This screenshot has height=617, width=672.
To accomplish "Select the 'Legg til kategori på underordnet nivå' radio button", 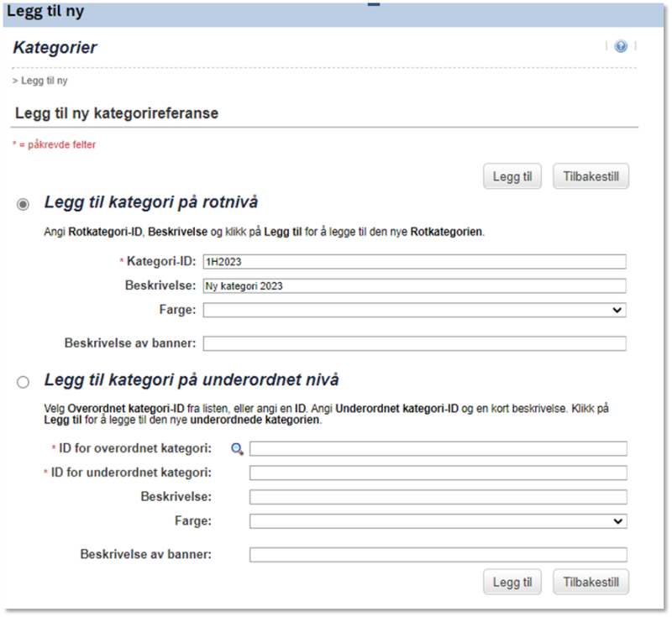I will tap(24, 381).
